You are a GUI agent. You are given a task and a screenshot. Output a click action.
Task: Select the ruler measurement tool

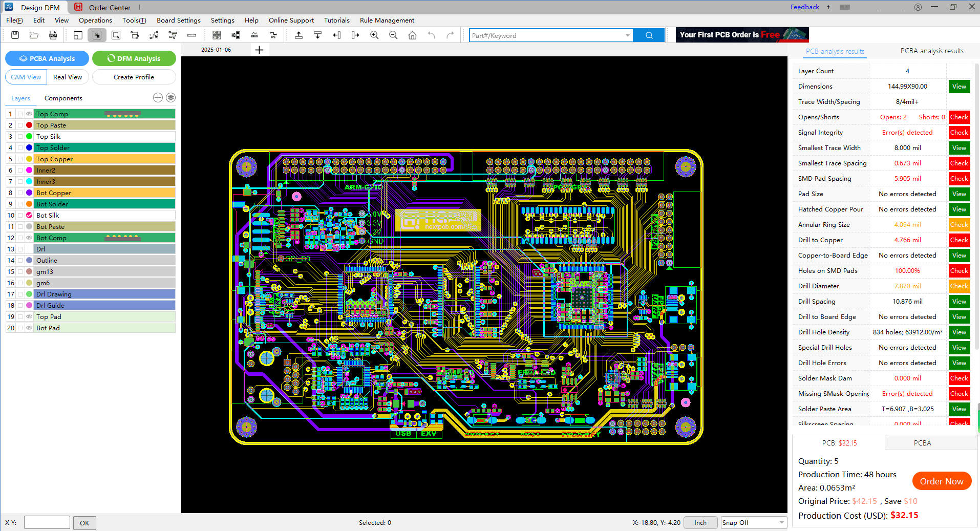click(x=191, y=35)
